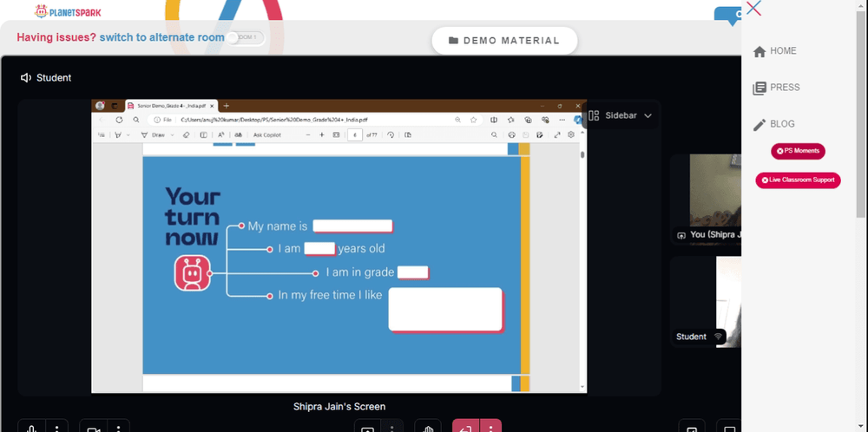Click the PDF print icon

click(x=511, y=135)
